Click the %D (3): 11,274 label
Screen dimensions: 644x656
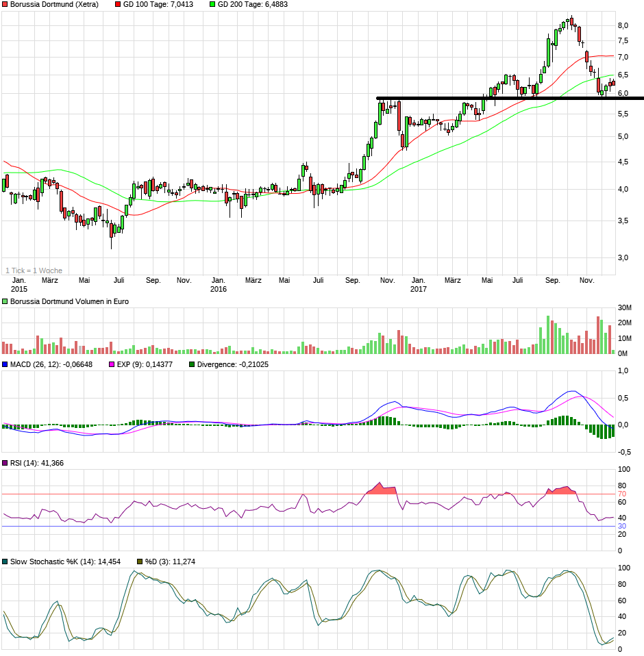coord(171,562)
